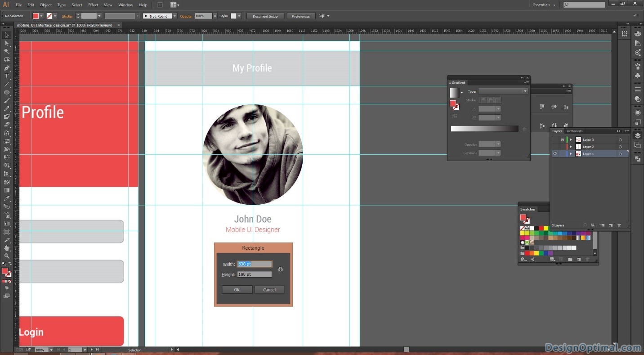Click the gradient slider bar in Gradient panel
Screen dimensions: 644x355
484,129
